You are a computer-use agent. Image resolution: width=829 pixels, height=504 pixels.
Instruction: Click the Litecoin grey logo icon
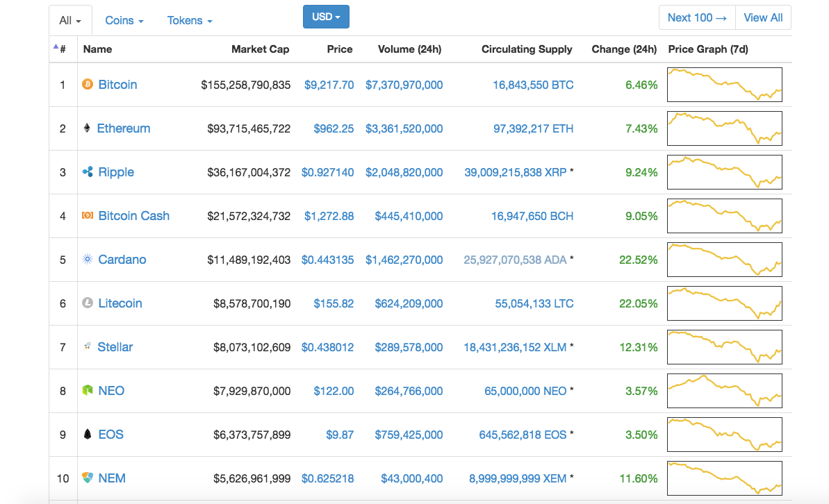tap(88, 303)
